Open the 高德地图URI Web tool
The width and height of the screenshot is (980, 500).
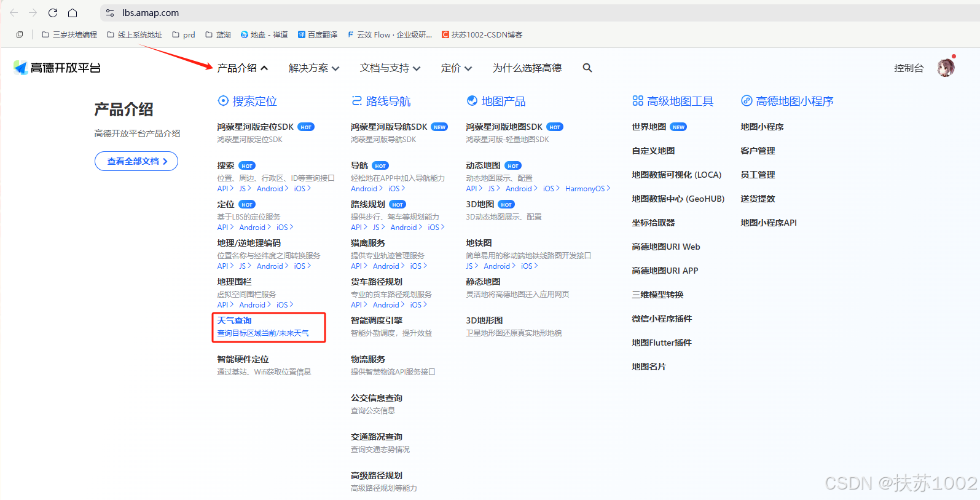pyautogui.click(x=666, y=247)
